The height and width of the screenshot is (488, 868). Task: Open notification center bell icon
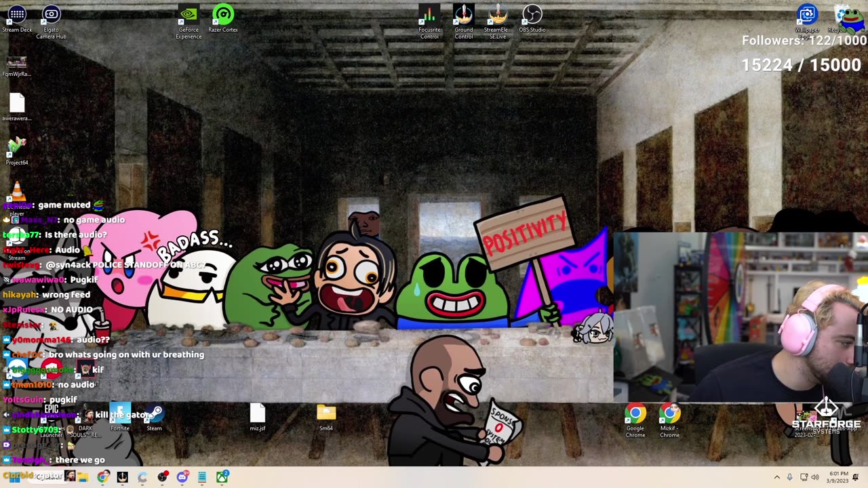point(855,477)
